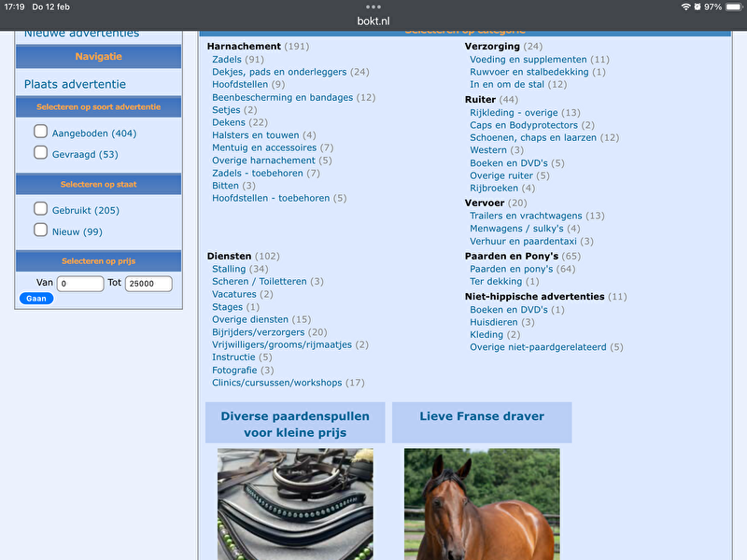Open the horse tack photo thumbnail
Viewport: 747px width, 560px height.
(295, 504)
